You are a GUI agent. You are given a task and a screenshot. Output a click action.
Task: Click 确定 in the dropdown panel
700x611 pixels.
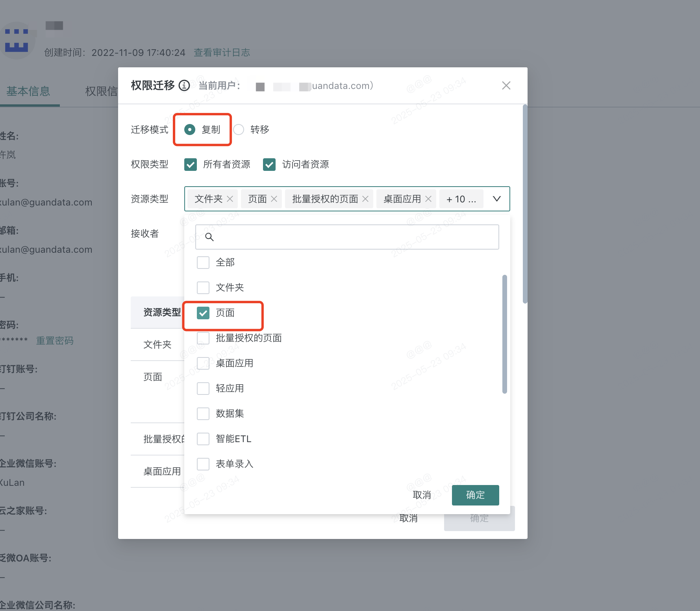coord(476,495)
